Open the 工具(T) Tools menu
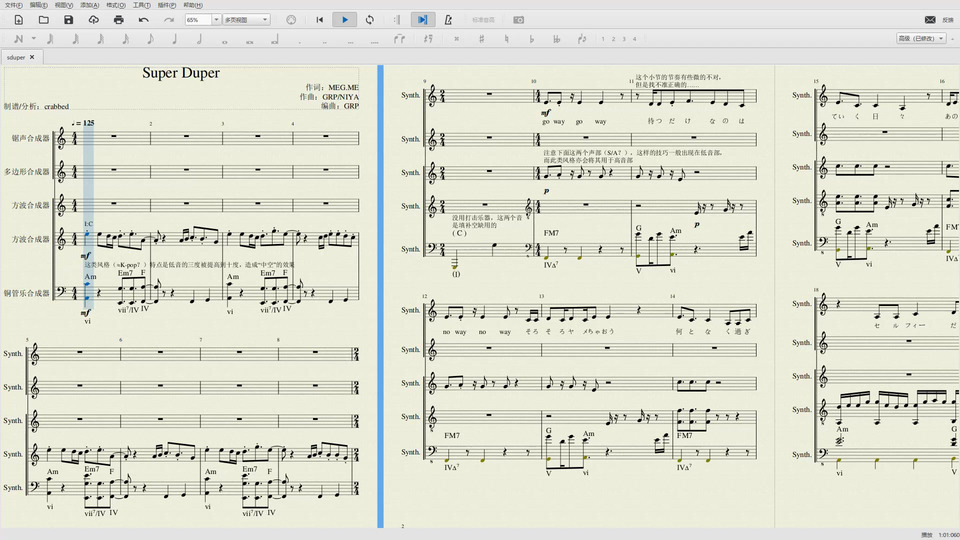 [141, 5]
